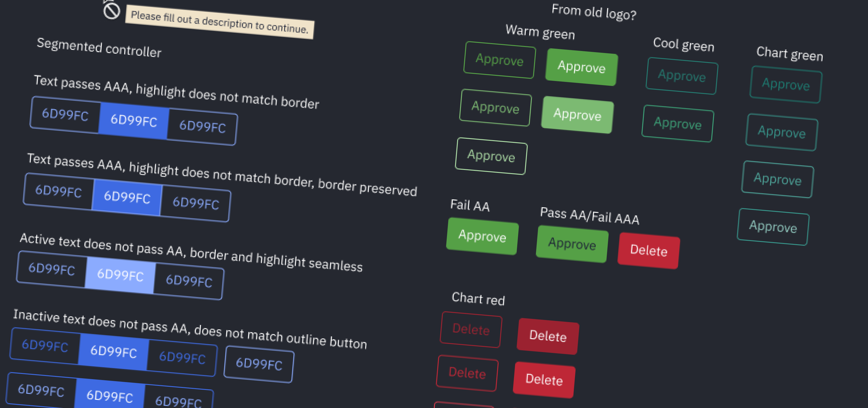Click top outlined Approve under Cool green
The image size is (868, 408).
[682, 76]
